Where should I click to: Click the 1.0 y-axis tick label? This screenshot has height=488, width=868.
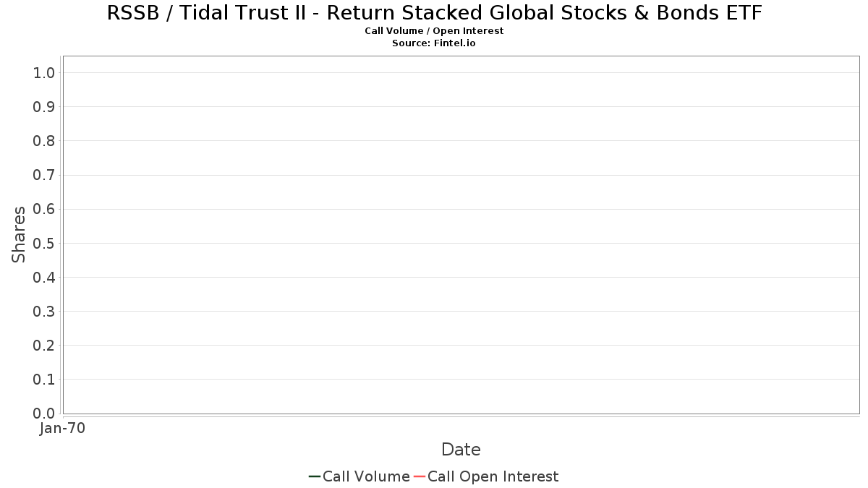44,72
